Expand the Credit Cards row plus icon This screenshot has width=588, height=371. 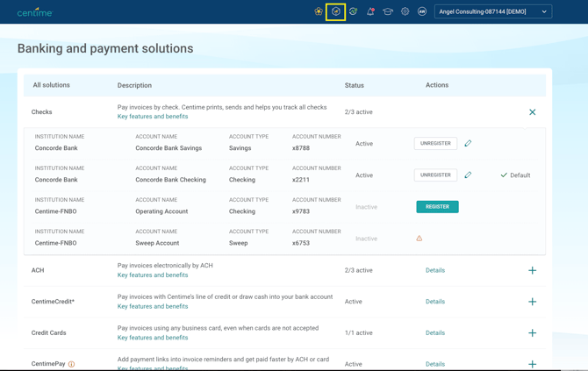(x=532, y=332)
